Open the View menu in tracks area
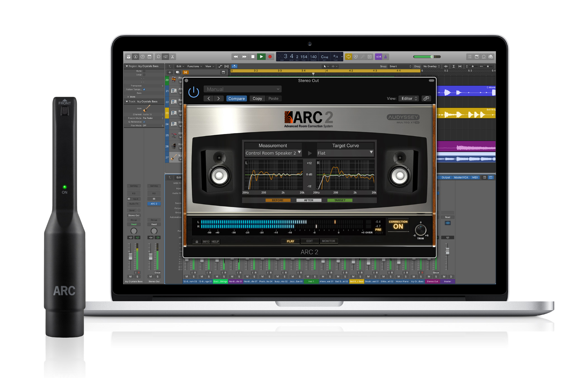The height and width of the screenshot is (378, 588). pyautogui.click(x=210, y=66)
